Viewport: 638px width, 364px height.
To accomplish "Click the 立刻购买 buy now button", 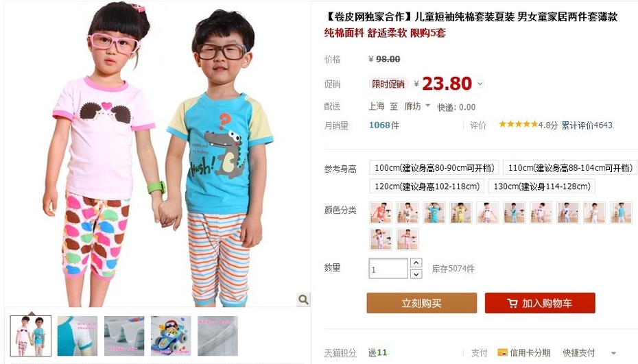I will point(421,303).
